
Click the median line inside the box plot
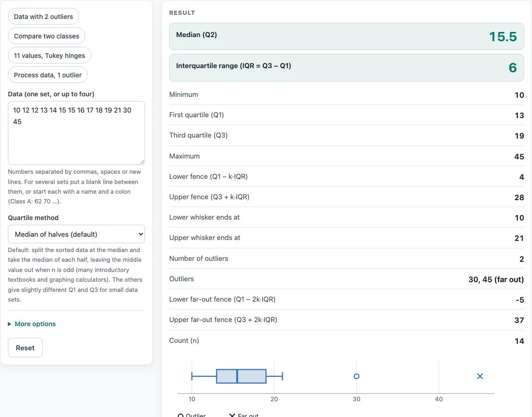click(x=237, y=376)
